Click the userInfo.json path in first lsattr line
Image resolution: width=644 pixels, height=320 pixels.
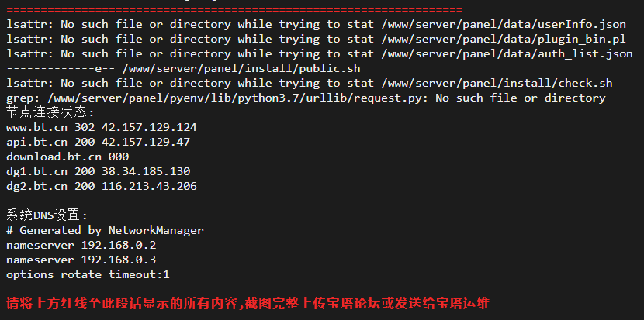pos(504,25)
